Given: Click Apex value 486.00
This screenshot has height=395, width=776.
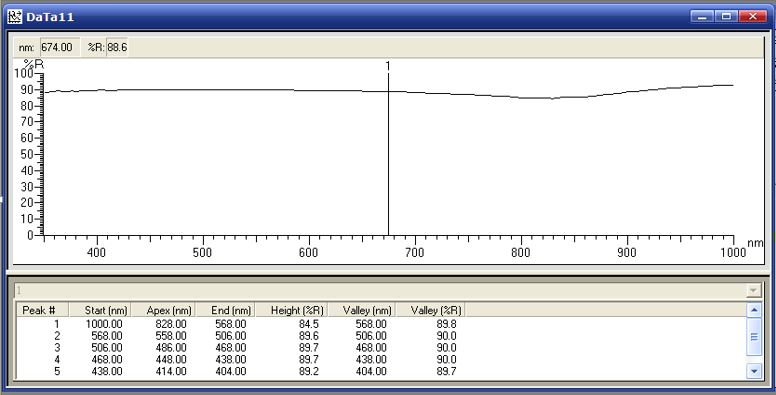Looking at the screenshot, I should [x=171, y=348].
